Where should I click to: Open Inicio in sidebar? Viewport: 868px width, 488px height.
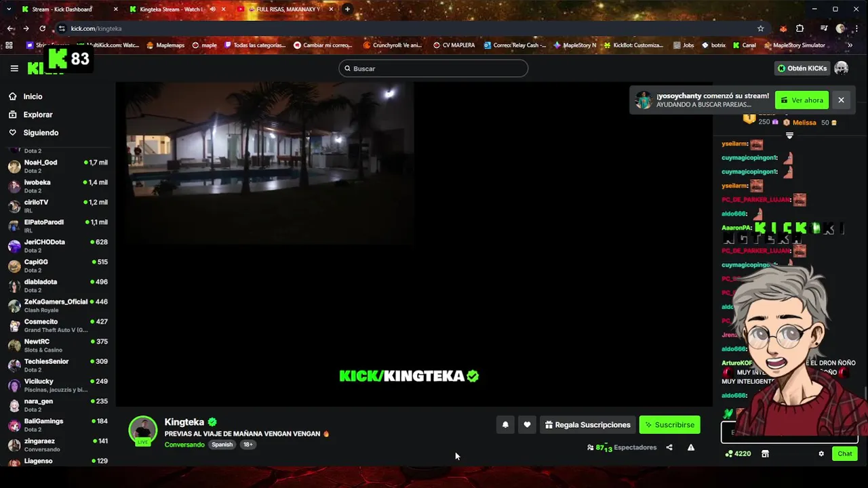pos(33,96)
